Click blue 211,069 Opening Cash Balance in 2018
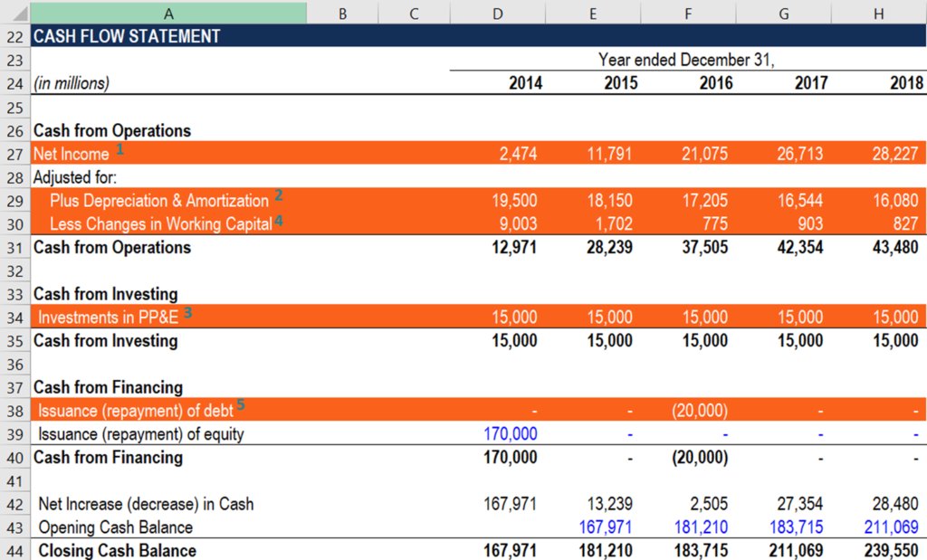The image size is (927, 560). pyautogui.click(x=890, y=526)
